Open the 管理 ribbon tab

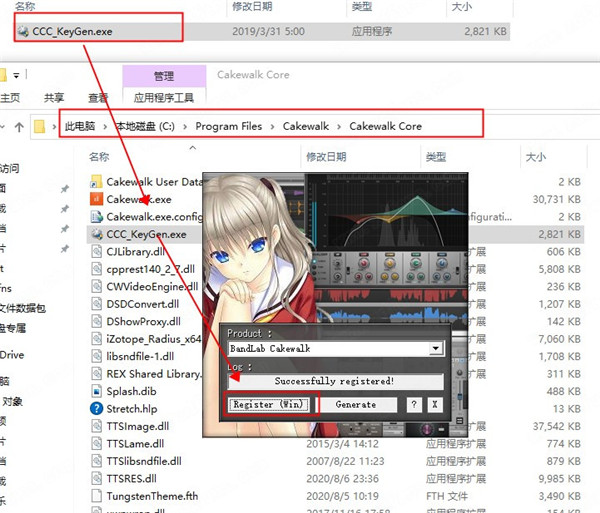(164, 76)
